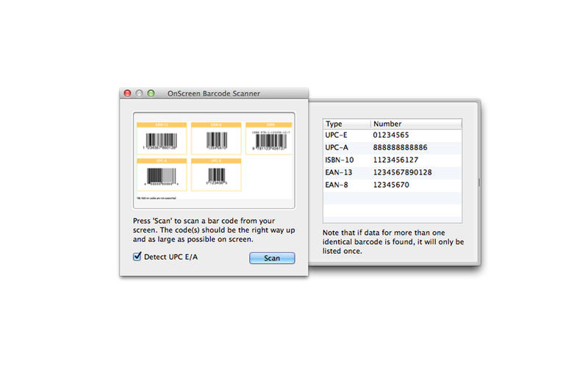Close the OnScreen Barcode Scanner window
Image resolution: width=588 pixels, height=368 pixels.
(x=127, y=93)
